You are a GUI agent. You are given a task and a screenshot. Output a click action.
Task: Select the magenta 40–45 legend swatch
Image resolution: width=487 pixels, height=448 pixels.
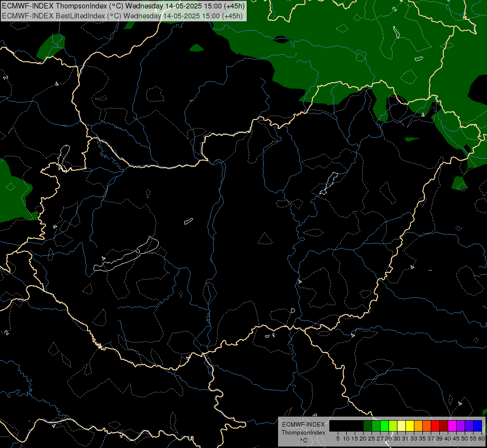(x=452, y=426)
